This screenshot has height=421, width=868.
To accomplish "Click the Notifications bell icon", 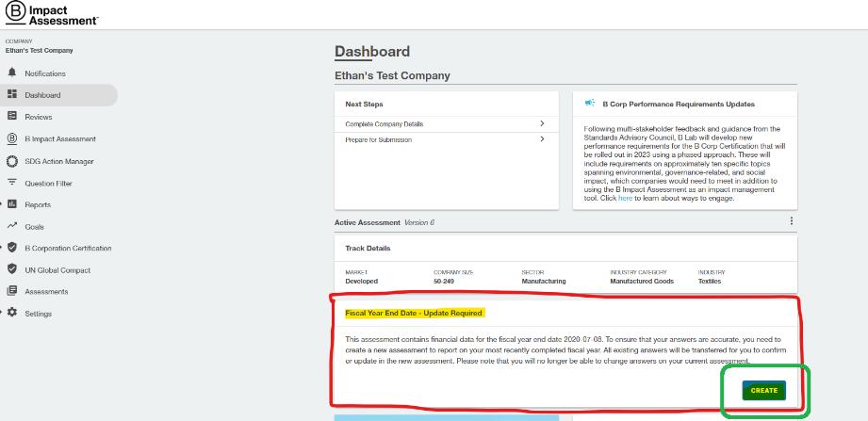I will [x=12, y=73].
